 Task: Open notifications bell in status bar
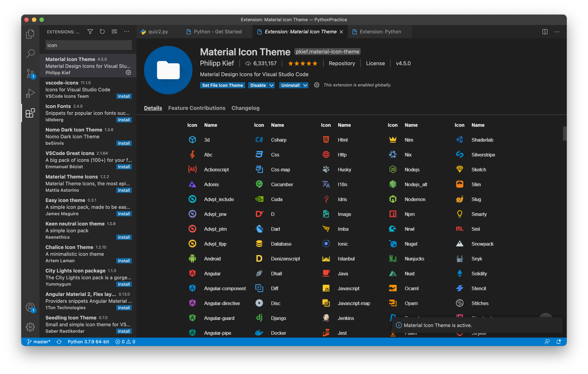pyautogui.click(x=558, y=342)
